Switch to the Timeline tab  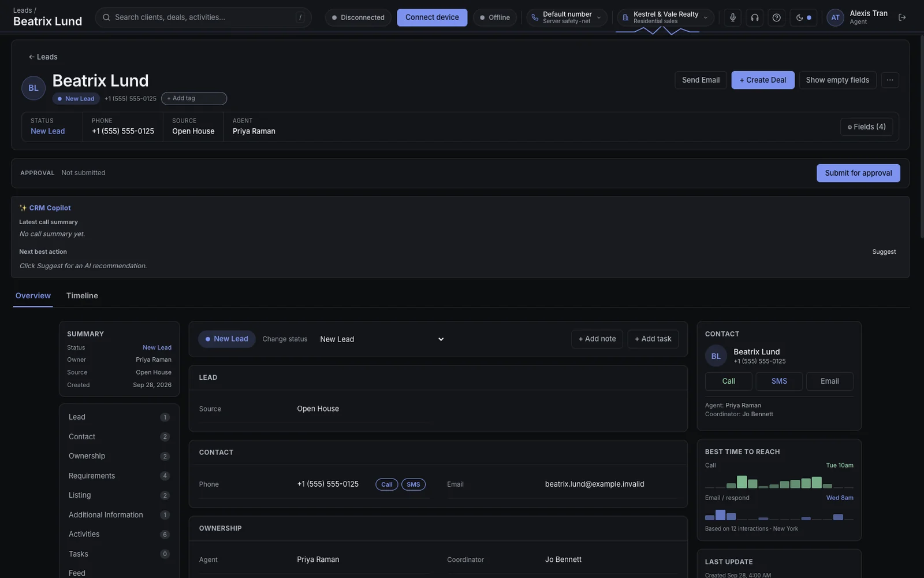tap(82, 295)
